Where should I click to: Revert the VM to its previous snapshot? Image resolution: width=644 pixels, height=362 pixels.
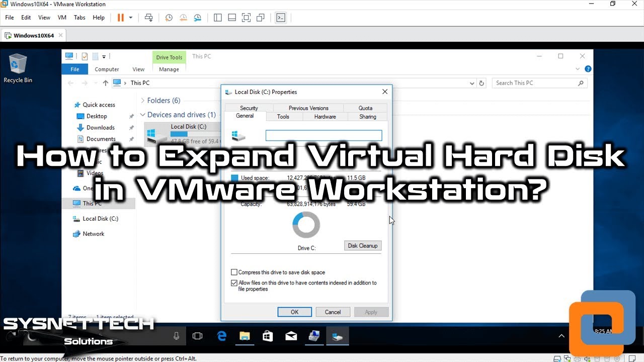point(183,17)
